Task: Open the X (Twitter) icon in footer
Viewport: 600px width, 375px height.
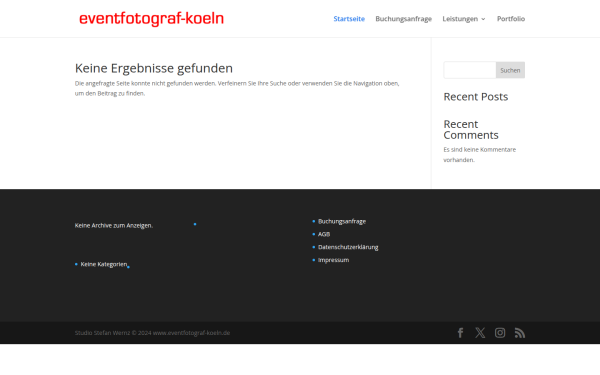Action: click(x=480, y=333)
